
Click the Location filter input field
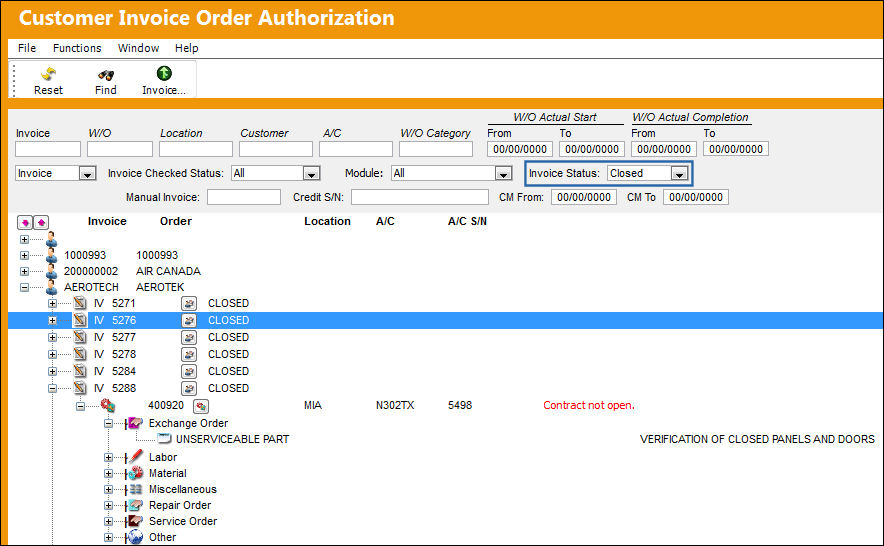[x=196, y=149]
